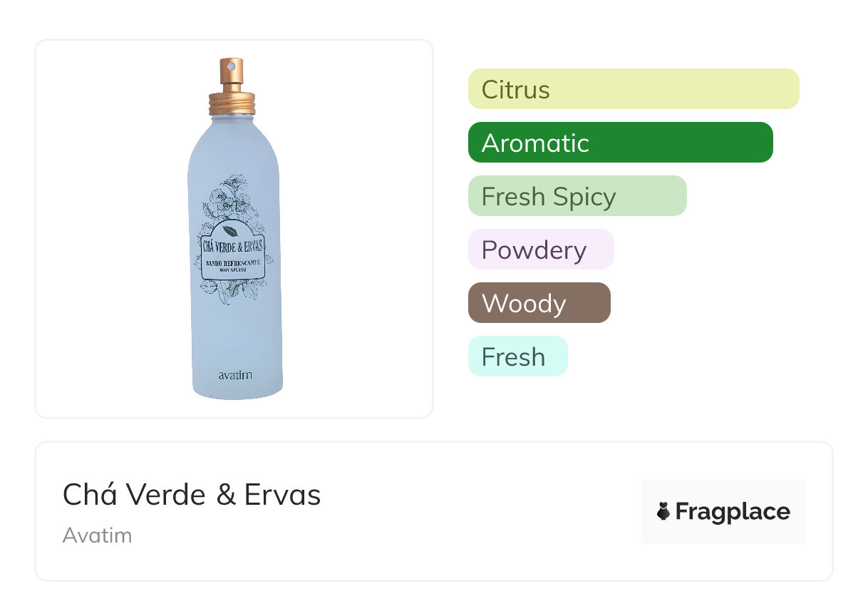This screenshot has height=616, width=868.
Task: Click the Fragplace perfume bottle logo icon
Action: click(x=663, y=511)
